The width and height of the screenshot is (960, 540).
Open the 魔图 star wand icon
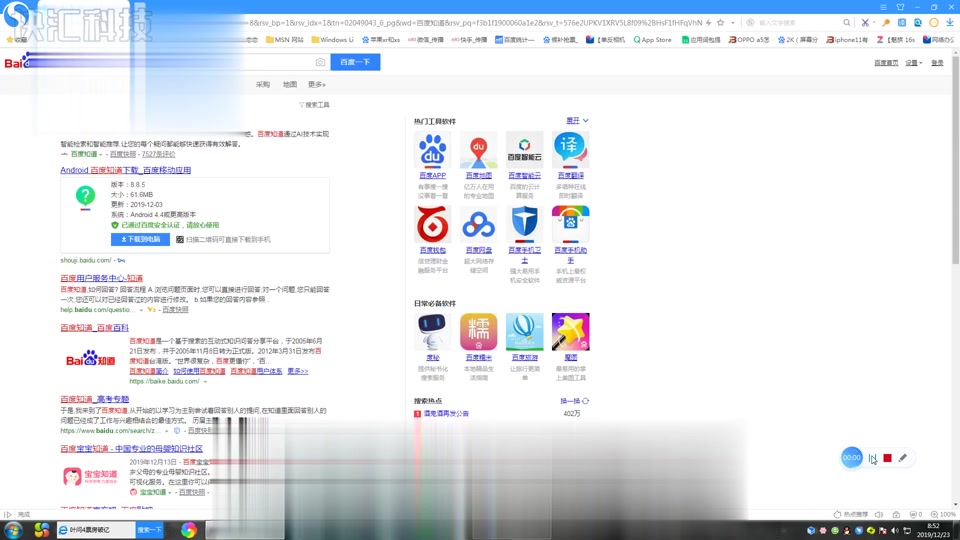pyautogui.click(x=571, y=332)
